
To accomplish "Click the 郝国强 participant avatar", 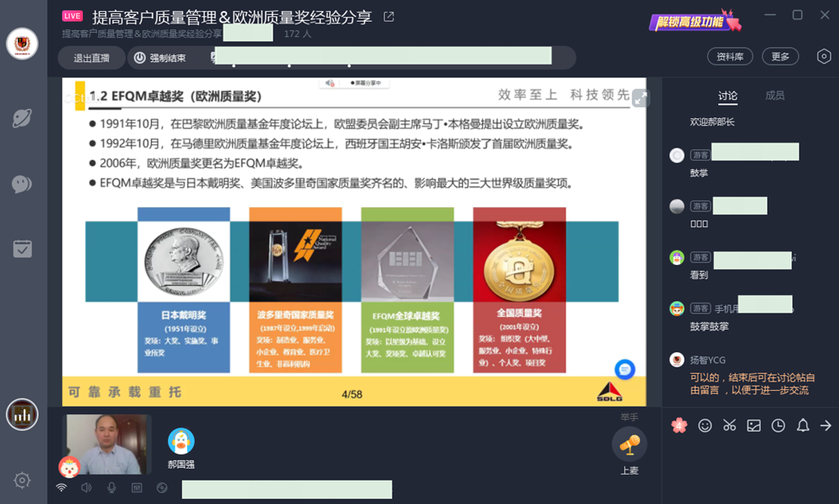I will coord(181,441).
